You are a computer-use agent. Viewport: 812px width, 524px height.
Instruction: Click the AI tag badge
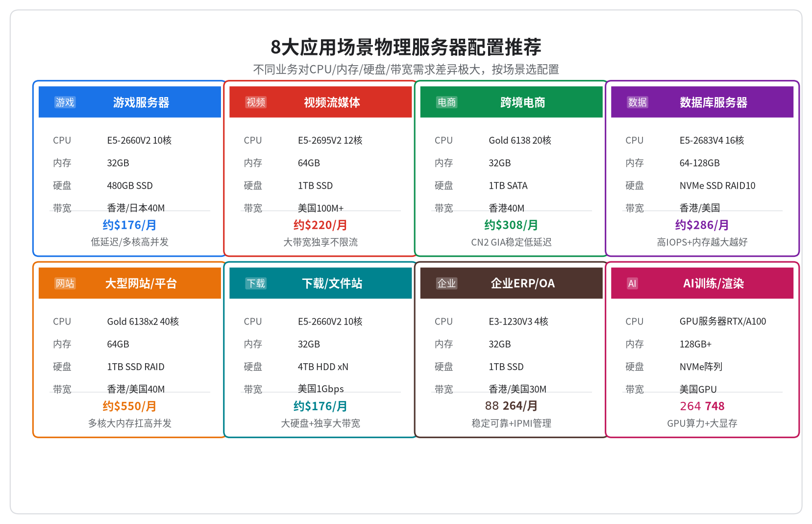[632, 283]
